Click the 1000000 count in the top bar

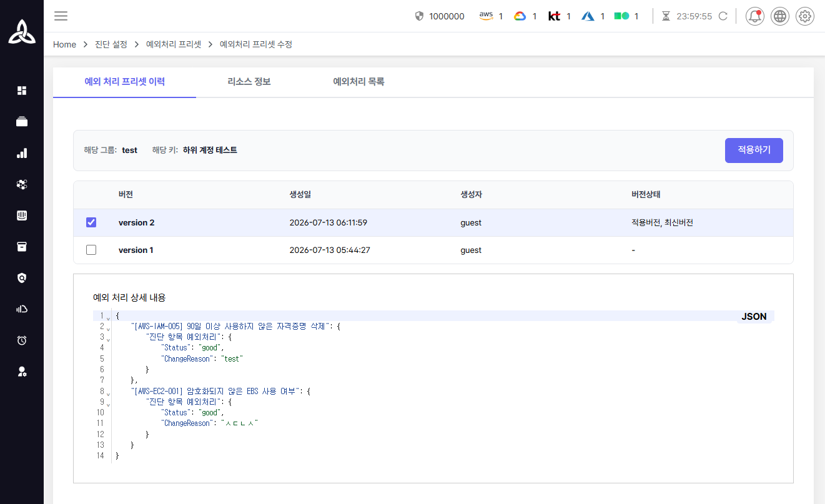pyautogui.click(x=447, y=16)
